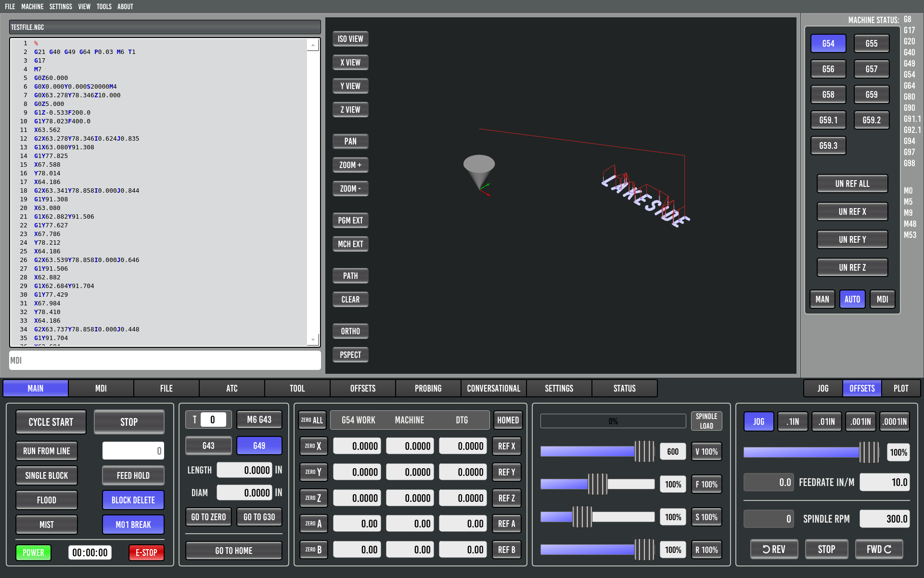The width and height of the screenshot is (924, 578).
Task: Click REF X button
Action: pyautogui.click(x=507, y=447)
